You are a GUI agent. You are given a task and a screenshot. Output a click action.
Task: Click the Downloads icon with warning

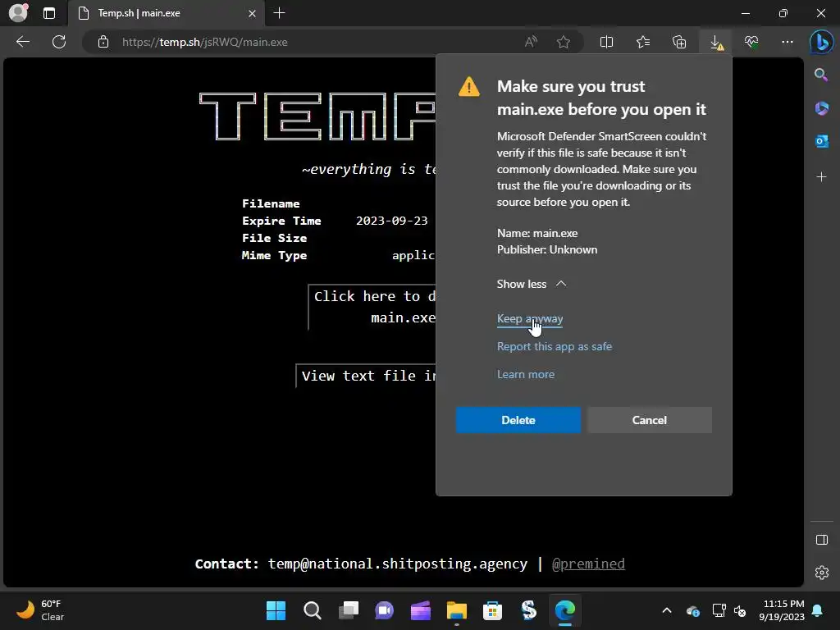coord(716,42)
